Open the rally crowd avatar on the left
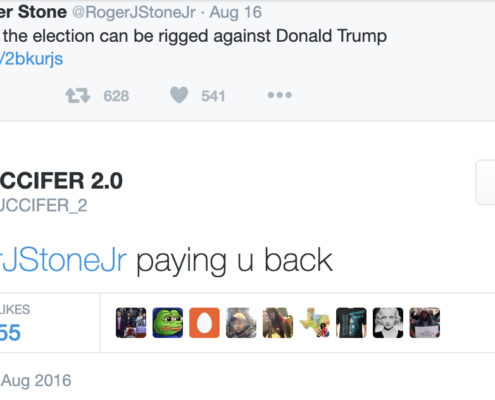The width and height of the screenshot is (495, 400). [x=131, y=323]
